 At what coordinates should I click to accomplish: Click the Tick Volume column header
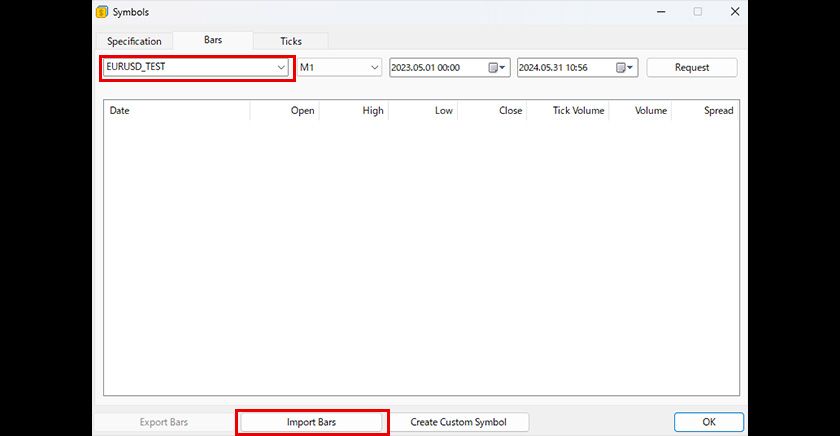[567, 111]
